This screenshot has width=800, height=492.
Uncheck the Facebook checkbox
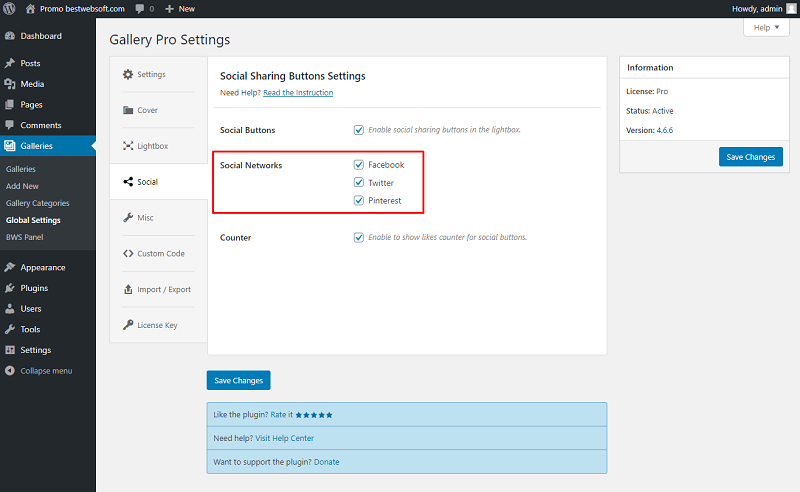(359, 164)
